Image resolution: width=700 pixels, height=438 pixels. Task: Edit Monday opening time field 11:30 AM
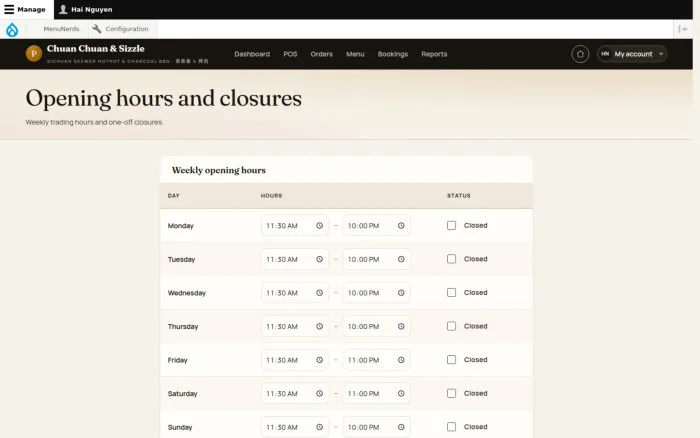(x=295, y=226)
